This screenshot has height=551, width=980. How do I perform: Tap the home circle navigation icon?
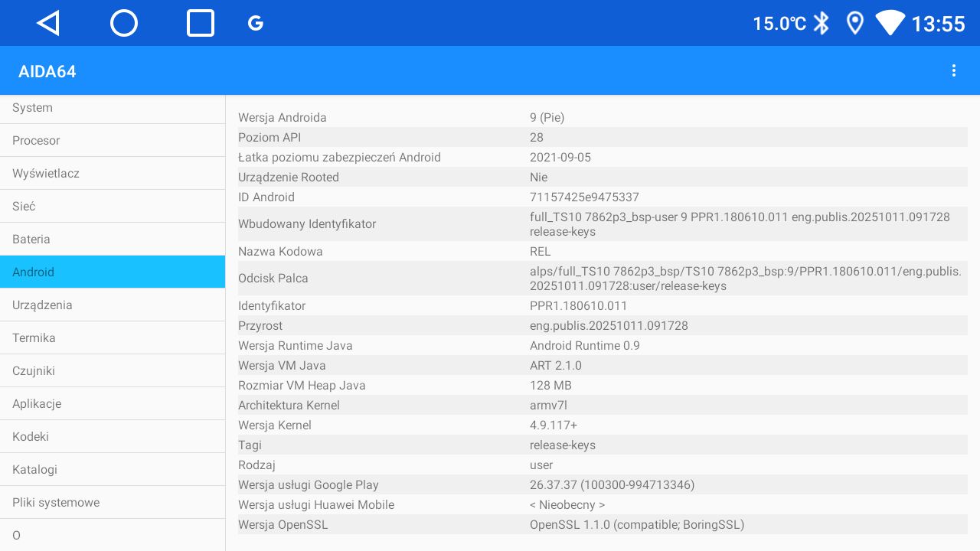tap(124, 23)
